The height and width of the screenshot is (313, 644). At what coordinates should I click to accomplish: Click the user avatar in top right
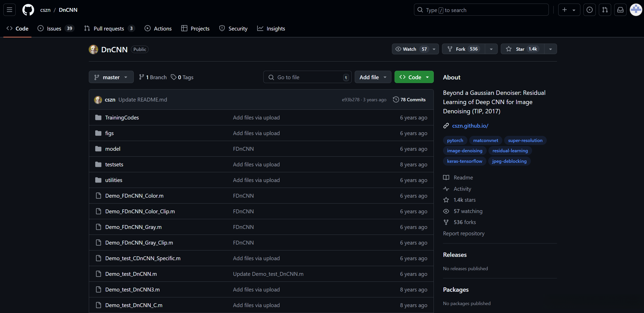click(636, 10)
